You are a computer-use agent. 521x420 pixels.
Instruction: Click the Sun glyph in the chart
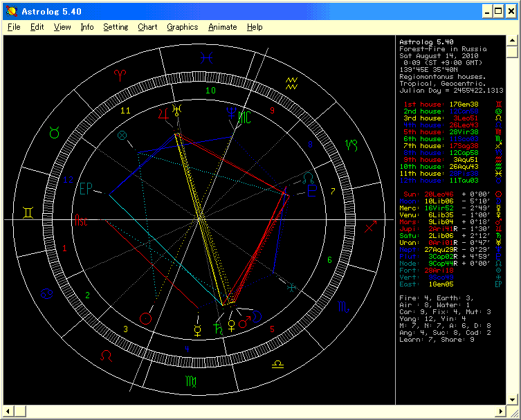click(145, 318)
